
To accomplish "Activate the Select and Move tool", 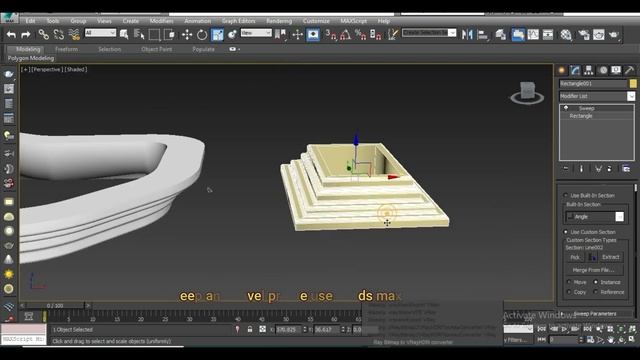I will tap(187, 35).
